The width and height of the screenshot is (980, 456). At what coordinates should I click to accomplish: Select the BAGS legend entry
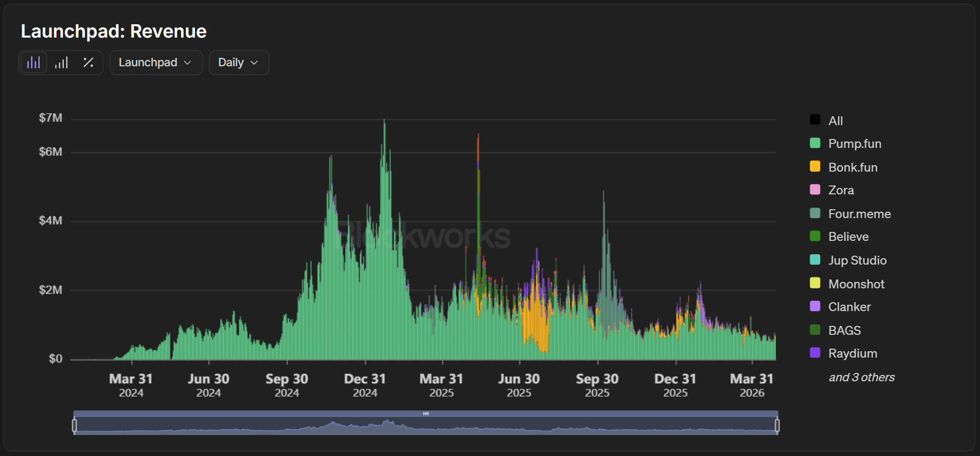click(x=844, y=330)
